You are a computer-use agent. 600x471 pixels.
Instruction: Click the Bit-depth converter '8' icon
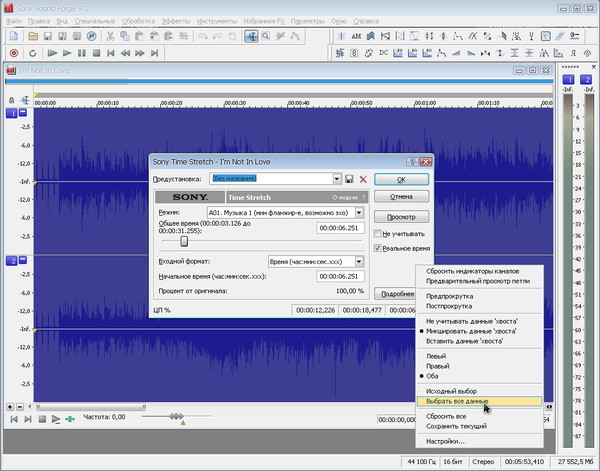click(x=354, y=53)
